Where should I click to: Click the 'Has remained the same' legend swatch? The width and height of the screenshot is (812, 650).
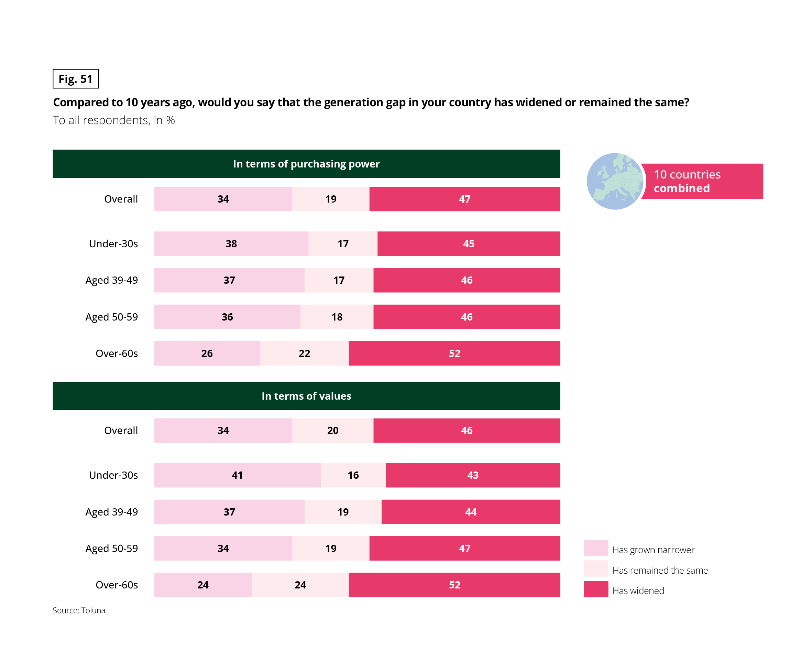pyautogui.click(x=596, y=568)
